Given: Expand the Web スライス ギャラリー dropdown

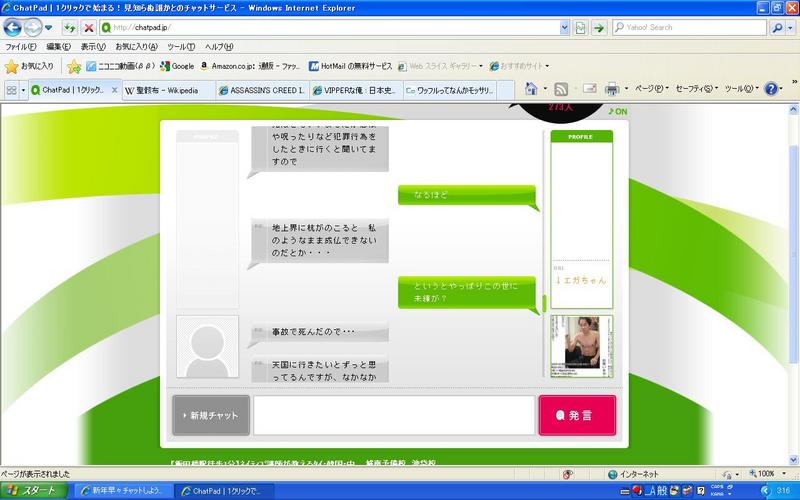Looking at the screenshot, I should point(481,66).
